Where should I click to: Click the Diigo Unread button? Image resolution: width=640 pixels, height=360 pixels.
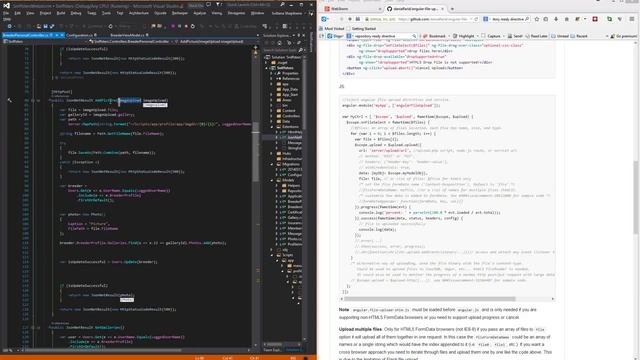(560, 36)
